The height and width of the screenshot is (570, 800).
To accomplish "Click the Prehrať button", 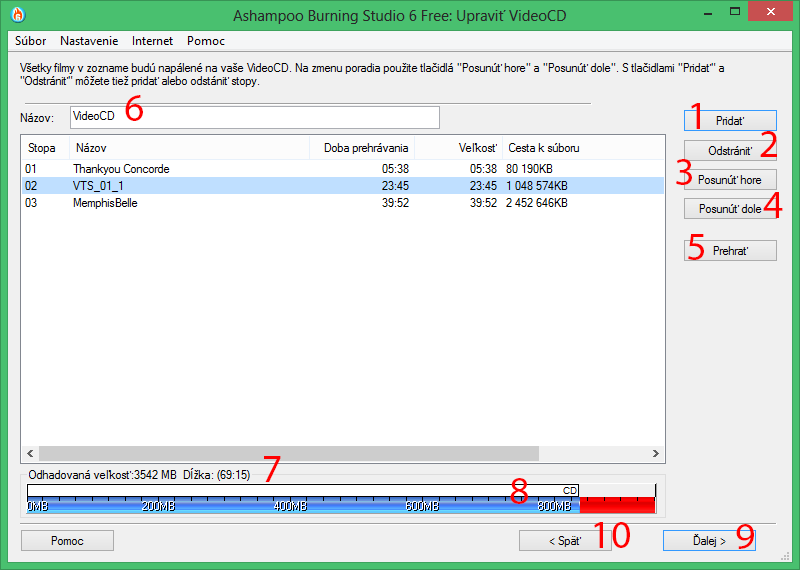I will pos(730,251).
